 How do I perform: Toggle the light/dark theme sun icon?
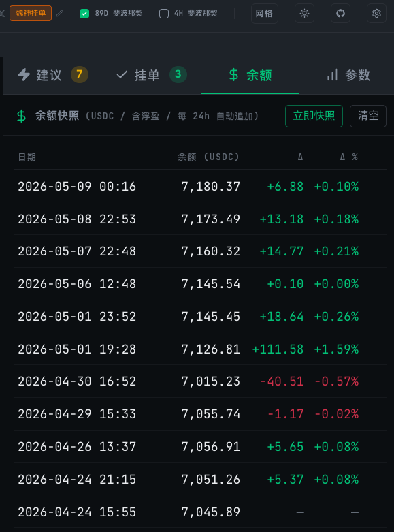point(304,13)
